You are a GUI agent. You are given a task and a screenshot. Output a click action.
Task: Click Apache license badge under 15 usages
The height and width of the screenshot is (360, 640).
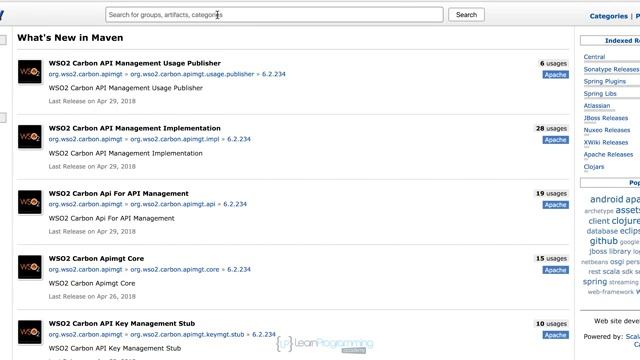pos(556,270)
